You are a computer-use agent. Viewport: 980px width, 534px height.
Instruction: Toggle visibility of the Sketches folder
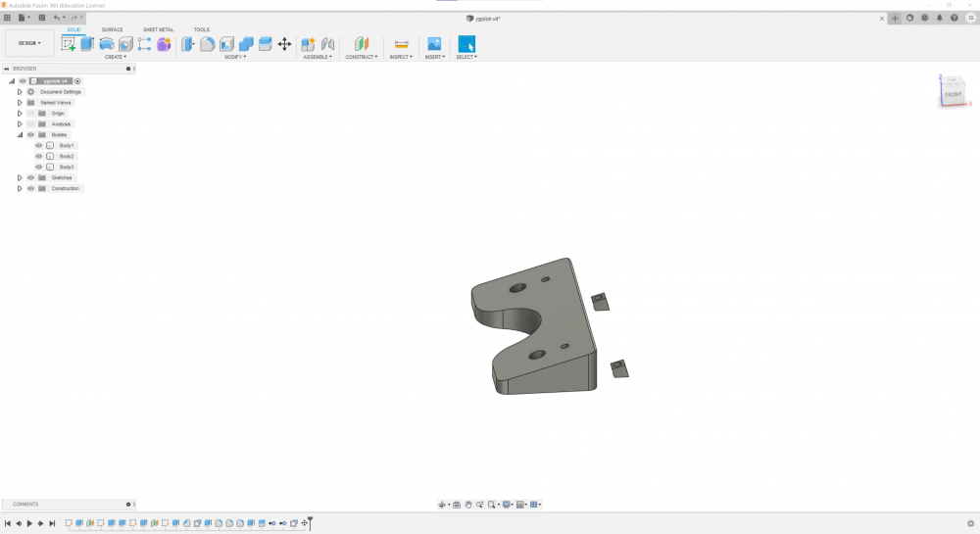tap(30, 177)
